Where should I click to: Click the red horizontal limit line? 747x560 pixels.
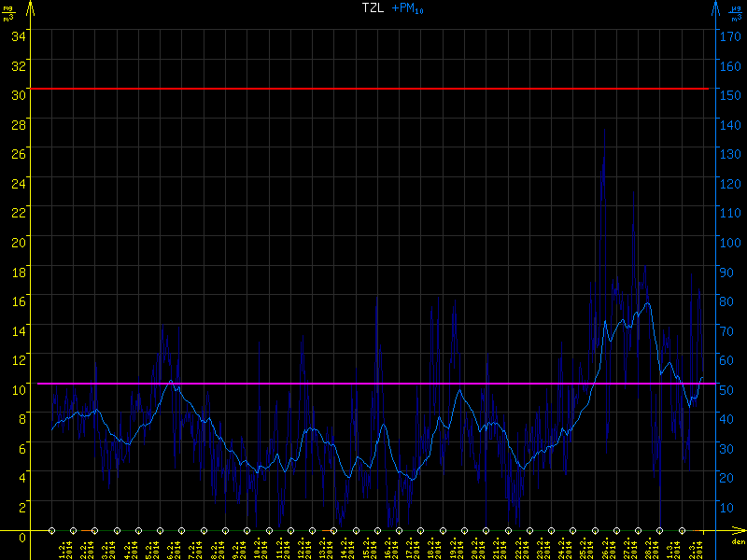pos(373,89)
